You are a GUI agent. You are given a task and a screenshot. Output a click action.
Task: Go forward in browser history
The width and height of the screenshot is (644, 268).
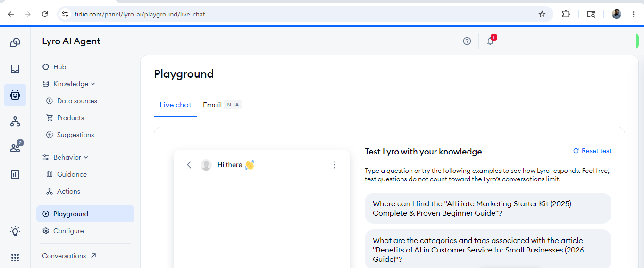[x=28, y=14]
